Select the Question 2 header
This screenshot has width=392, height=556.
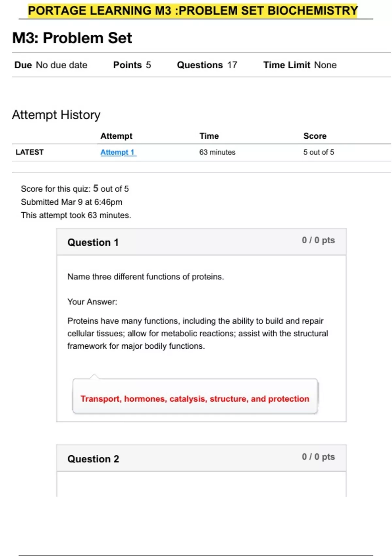click(x=93, y=459)
